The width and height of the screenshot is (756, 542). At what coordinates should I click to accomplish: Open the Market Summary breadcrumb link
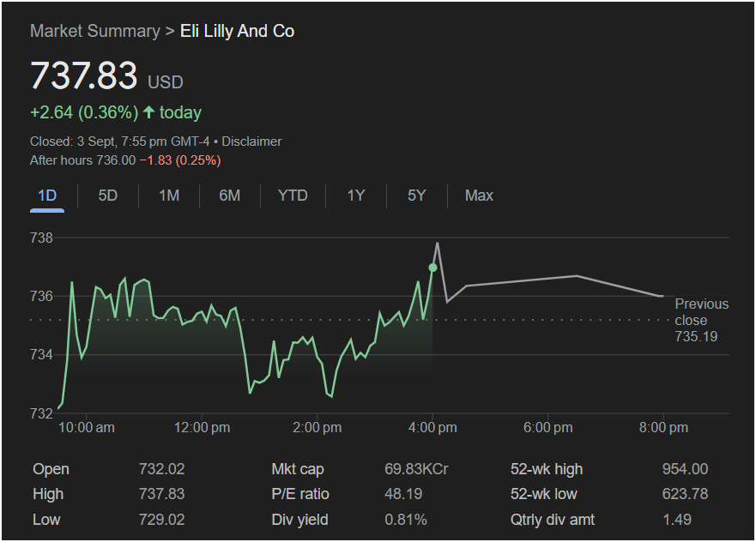(95, 31)
